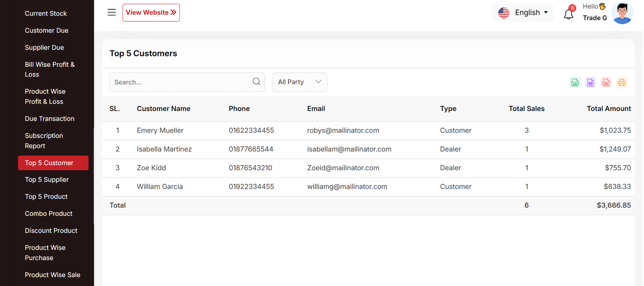This screenshot has width=644, height=286.
Task: Click the View Website button
Action: 151,12
